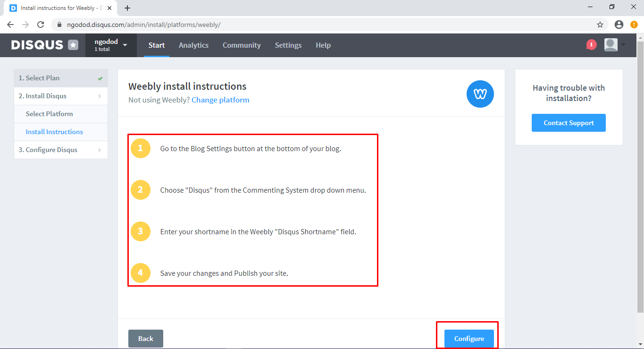644x349 pixels.
Task: Expand the Configure Disqus step
Action: tap(61, 150)
